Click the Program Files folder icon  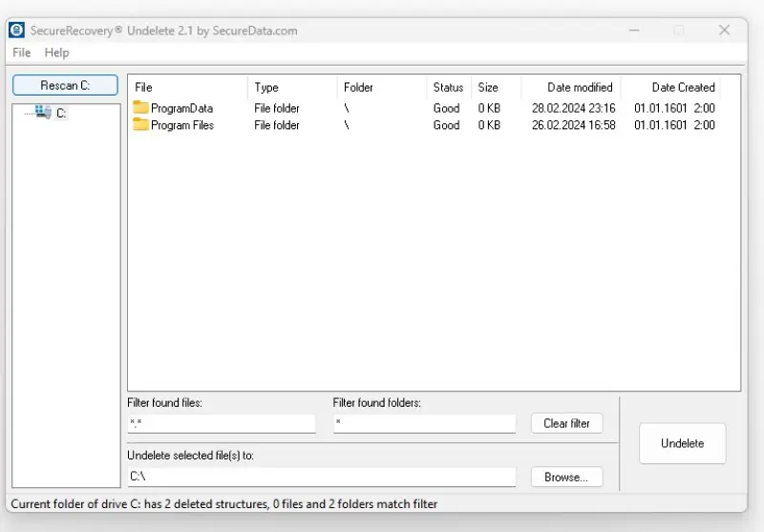click(x=140, y=124)
